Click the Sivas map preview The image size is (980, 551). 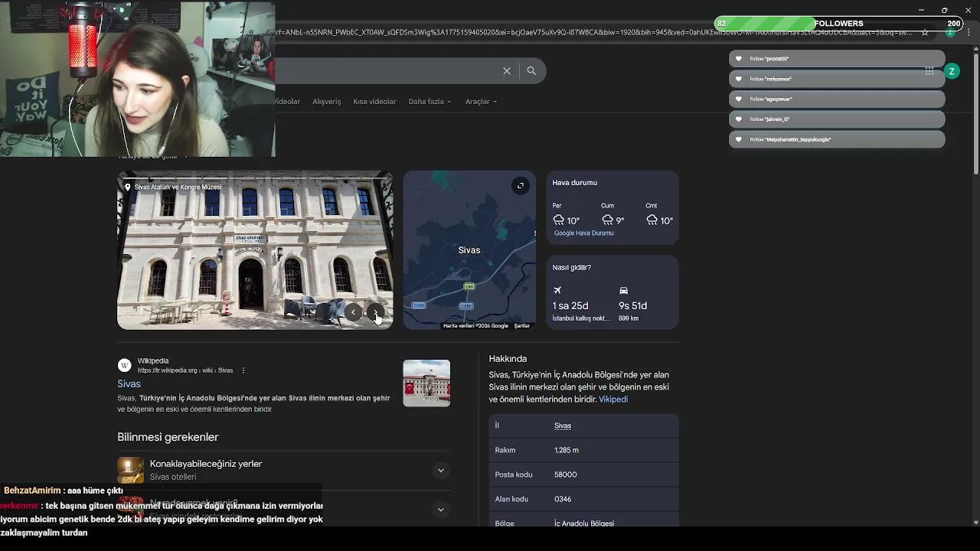click(x=469, y=249)
